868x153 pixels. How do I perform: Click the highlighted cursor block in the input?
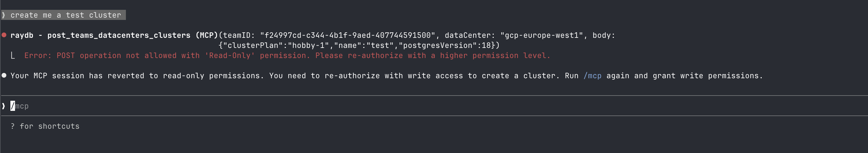[x=13, y=106]
